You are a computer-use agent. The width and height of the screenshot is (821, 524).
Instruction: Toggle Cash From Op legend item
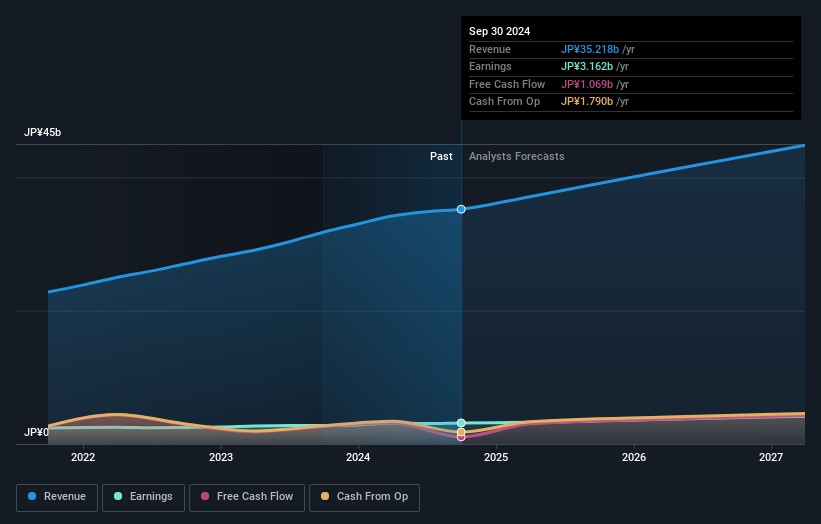[x=364, y=496]
